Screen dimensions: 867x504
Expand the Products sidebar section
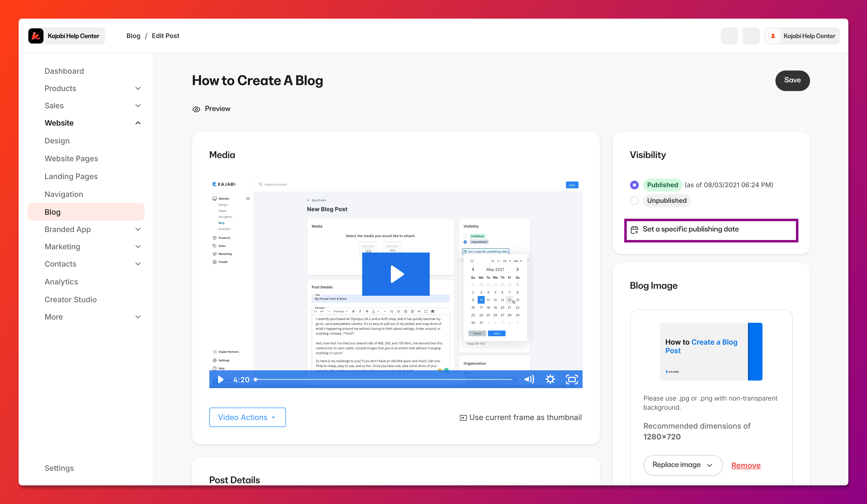[x=138, y=88]
